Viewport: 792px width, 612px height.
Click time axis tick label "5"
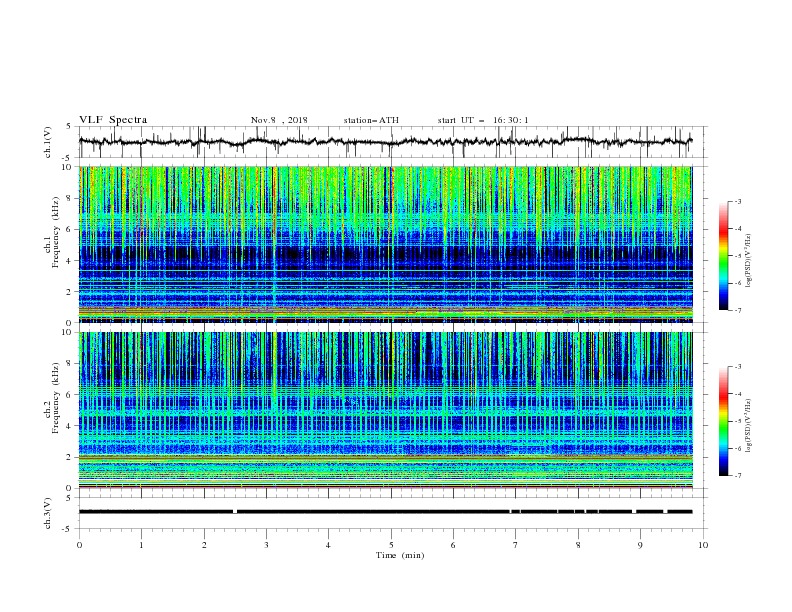coord(391,545)
